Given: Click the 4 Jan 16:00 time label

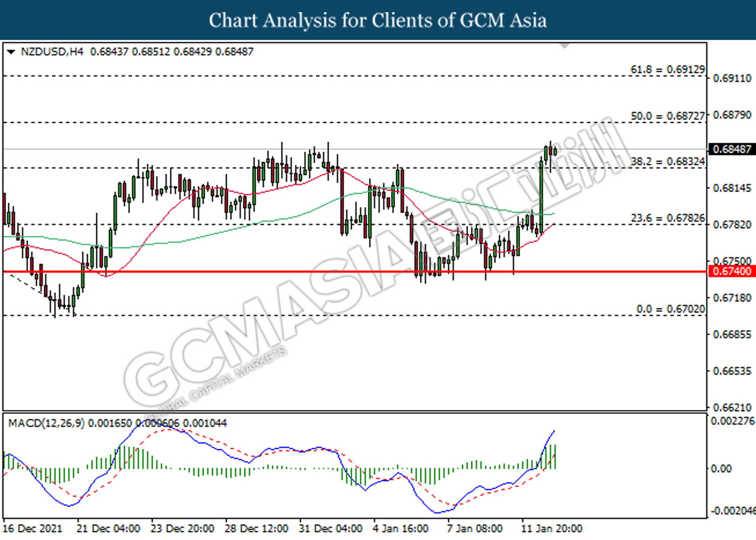Looking at the screenshot, I should pyautogui.click(x=401, y=528).
